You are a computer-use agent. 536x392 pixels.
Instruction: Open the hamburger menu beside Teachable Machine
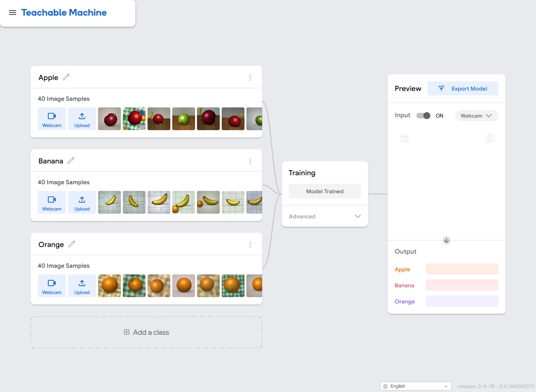point(13,13)
